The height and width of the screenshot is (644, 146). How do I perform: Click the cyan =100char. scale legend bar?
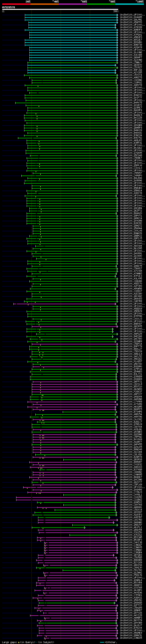pos(102,642)
